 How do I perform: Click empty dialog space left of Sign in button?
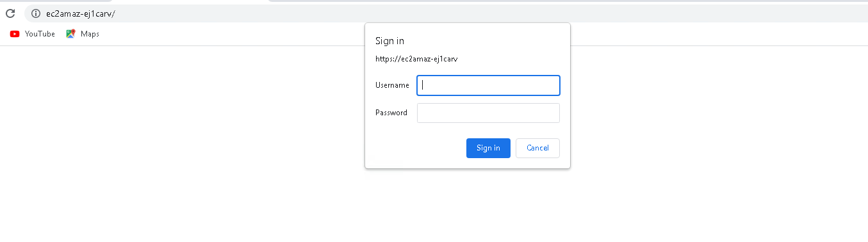(x=416, y=148)
